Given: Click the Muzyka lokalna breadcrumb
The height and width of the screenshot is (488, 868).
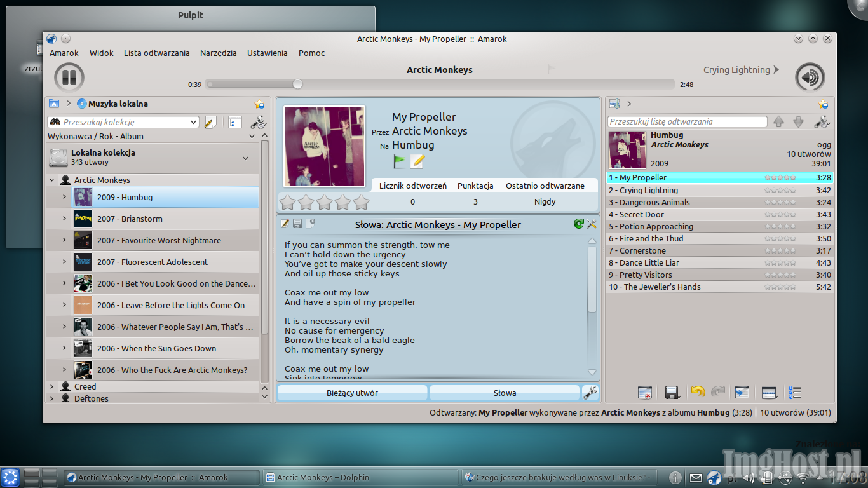Looking at the screenshot, I should click(x=112, y=104).
